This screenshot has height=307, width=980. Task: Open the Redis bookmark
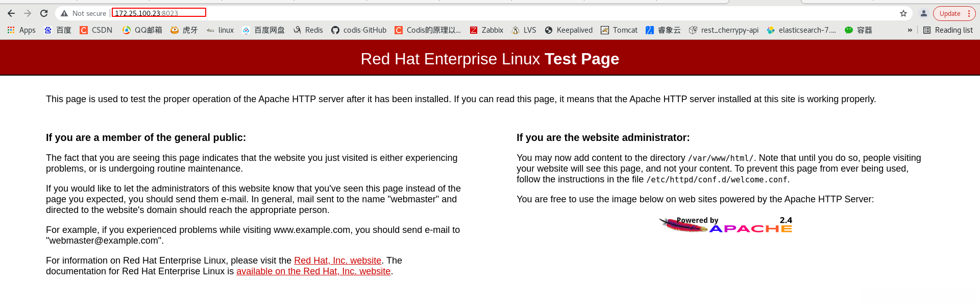coord(308,30)
